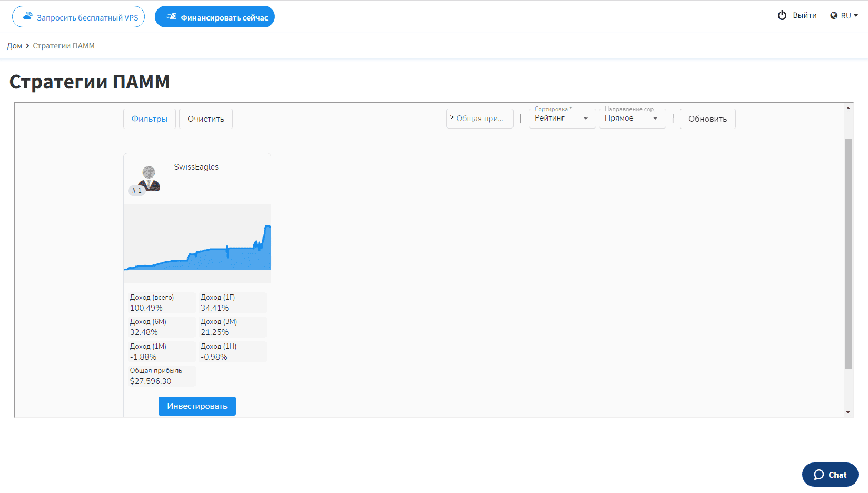Click the Запросить бесплатный VPS button
The width and height of the screenshot is (868, 493).
click(78, 17)
